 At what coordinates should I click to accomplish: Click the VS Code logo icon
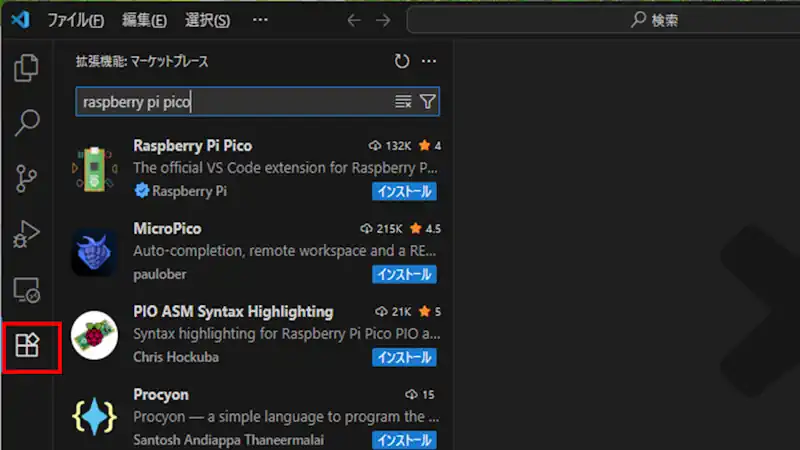coord(20,20)
